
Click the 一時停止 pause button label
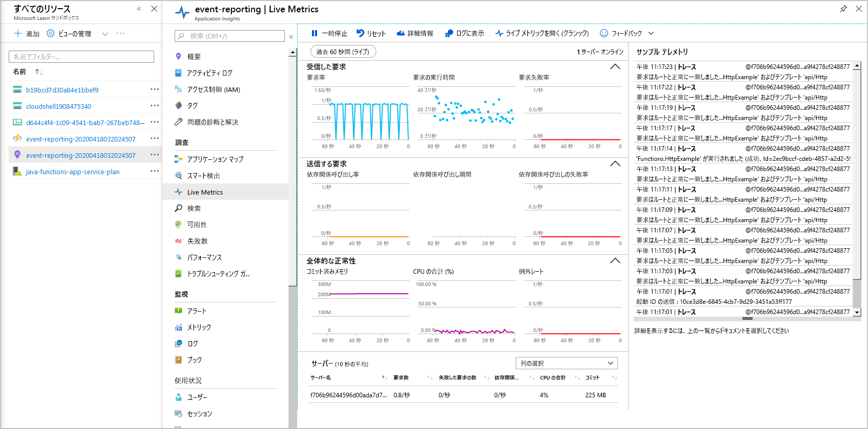click(334, 33)
